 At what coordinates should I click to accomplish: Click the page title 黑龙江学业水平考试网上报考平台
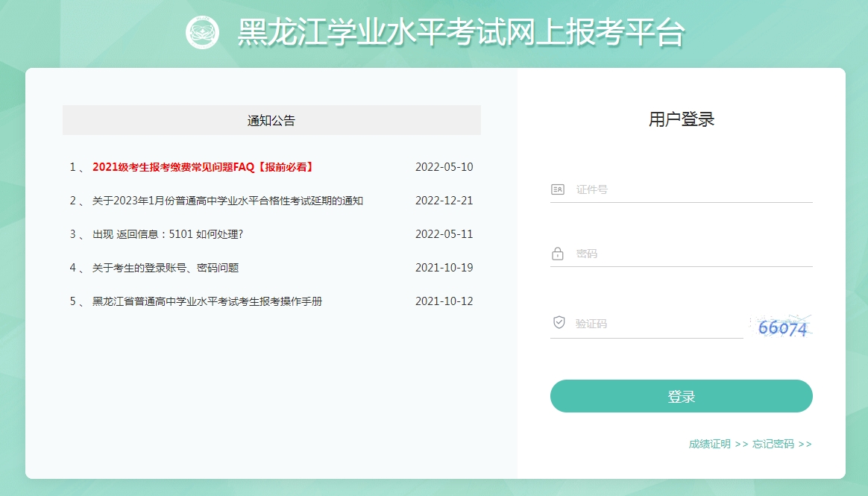click(x=462, y=32)
